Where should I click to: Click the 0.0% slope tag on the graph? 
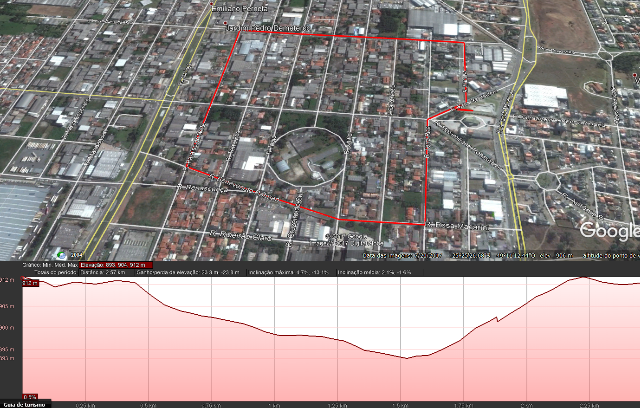(30, 397)
